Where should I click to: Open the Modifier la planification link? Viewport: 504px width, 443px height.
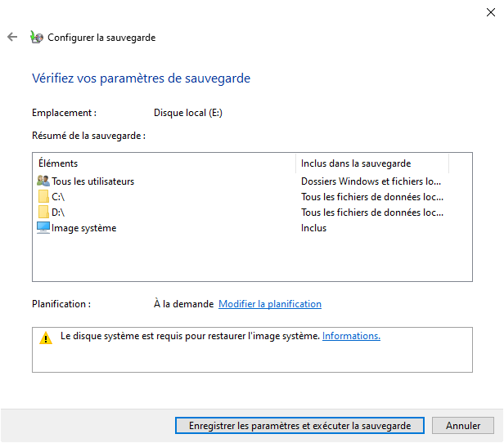[269, 304]
